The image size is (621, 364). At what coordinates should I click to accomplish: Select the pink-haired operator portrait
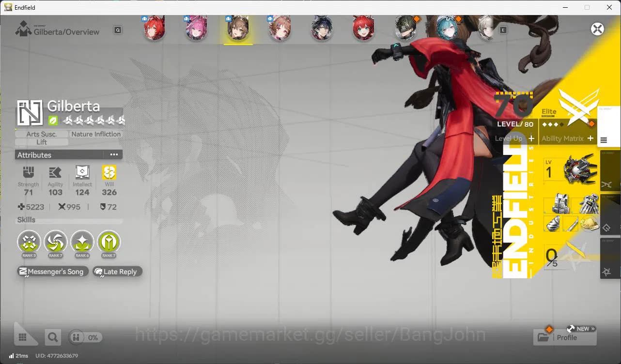[x=196, y=29]
